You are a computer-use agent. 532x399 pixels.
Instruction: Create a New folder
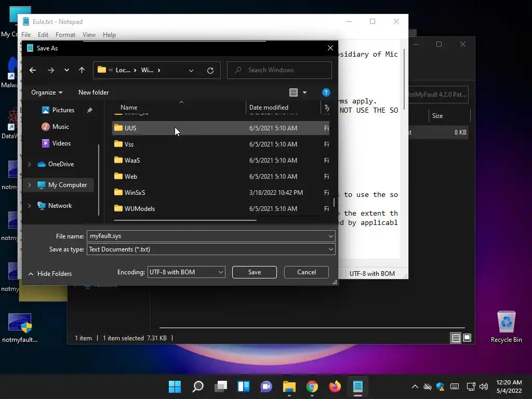[94, 92]
